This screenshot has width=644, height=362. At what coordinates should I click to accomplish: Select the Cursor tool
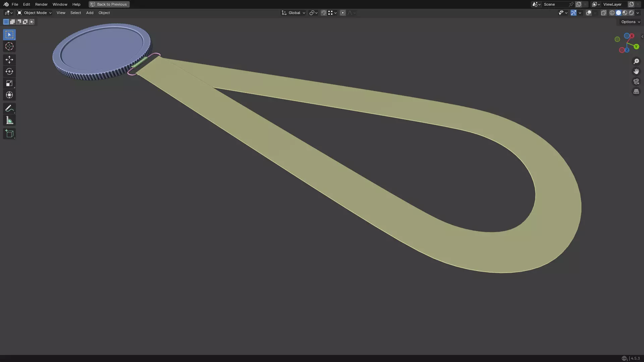pyautogui.click(x=9, y=47)
